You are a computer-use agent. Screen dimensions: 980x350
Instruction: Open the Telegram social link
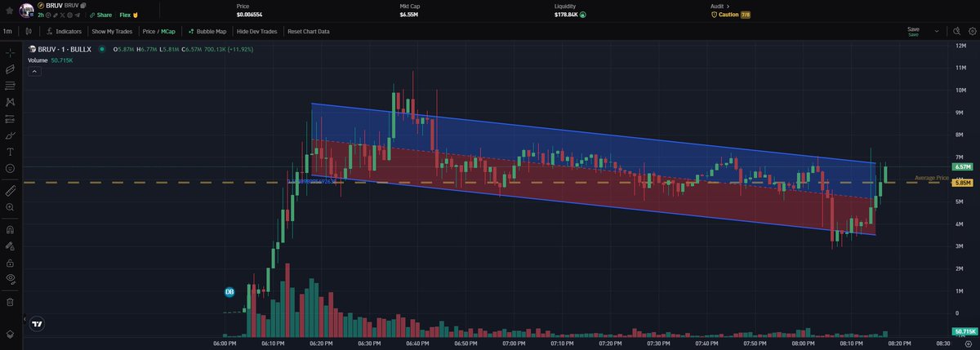tap(77, 15)
